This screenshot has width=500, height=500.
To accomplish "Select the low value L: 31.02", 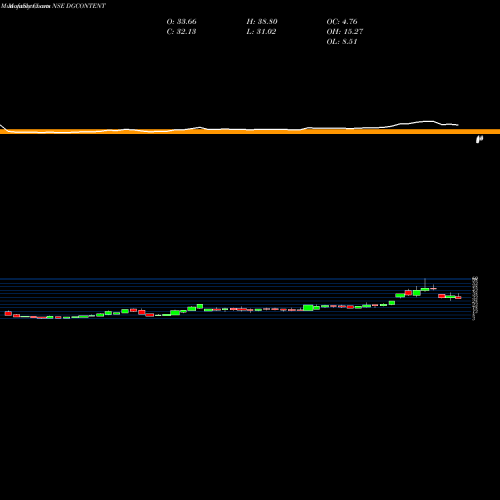I will 261,32.
